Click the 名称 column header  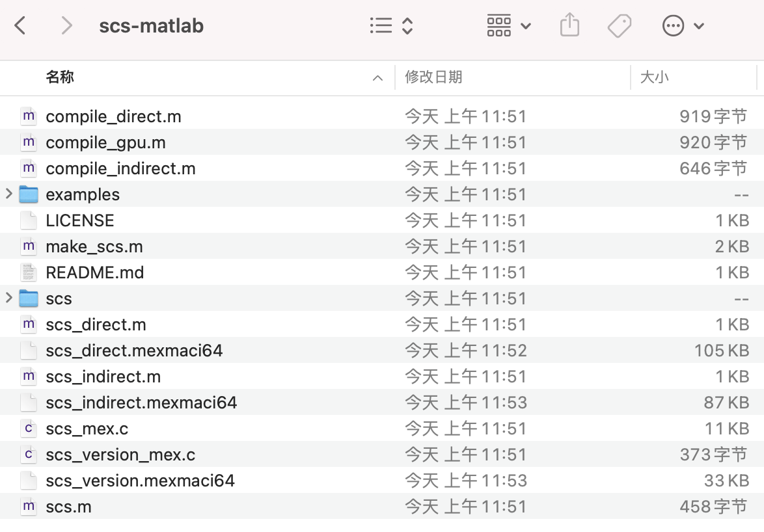pyautogui.click(x=61, y=77)
